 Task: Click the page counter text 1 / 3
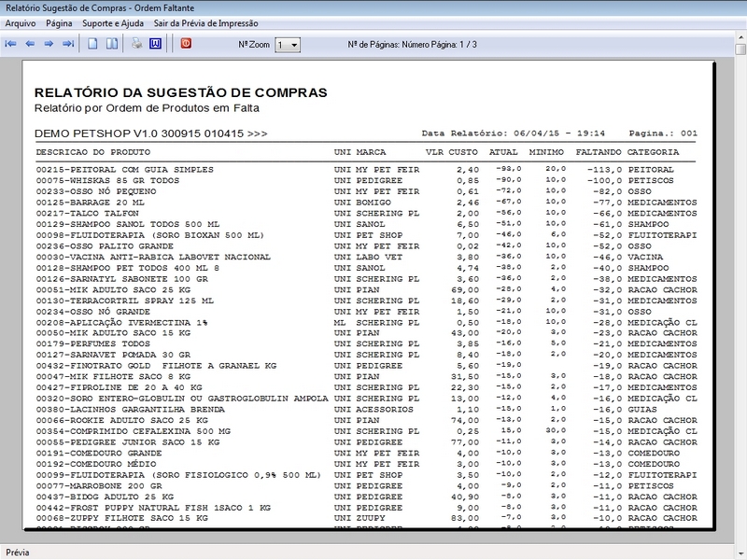469,44
